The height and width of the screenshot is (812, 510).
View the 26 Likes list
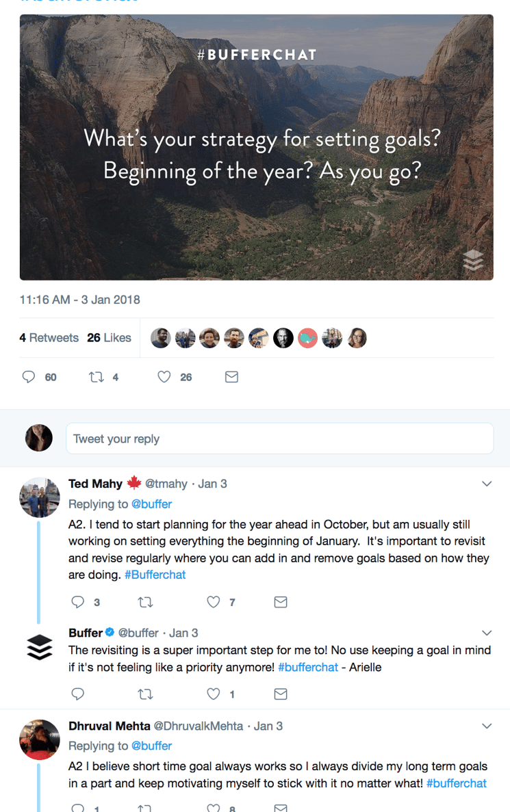point(109,338)
